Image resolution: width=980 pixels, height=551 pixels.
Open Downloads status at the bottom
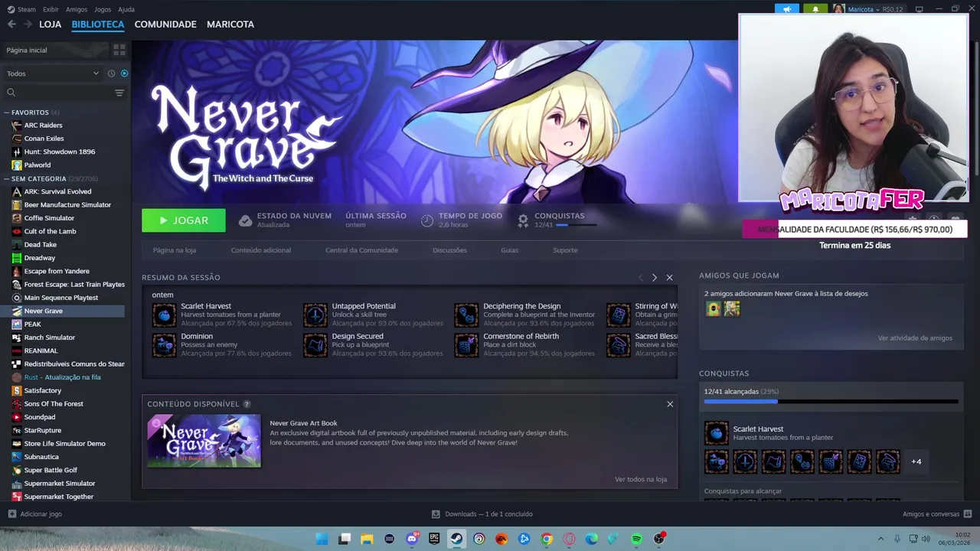[x=482, y=514]
